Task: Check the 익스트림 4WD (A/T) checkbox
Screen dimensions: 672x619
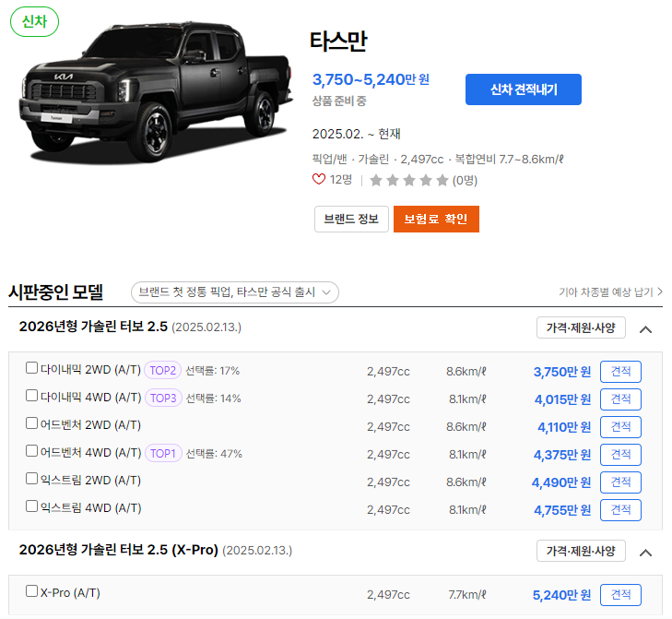Action: coord(31,506)
